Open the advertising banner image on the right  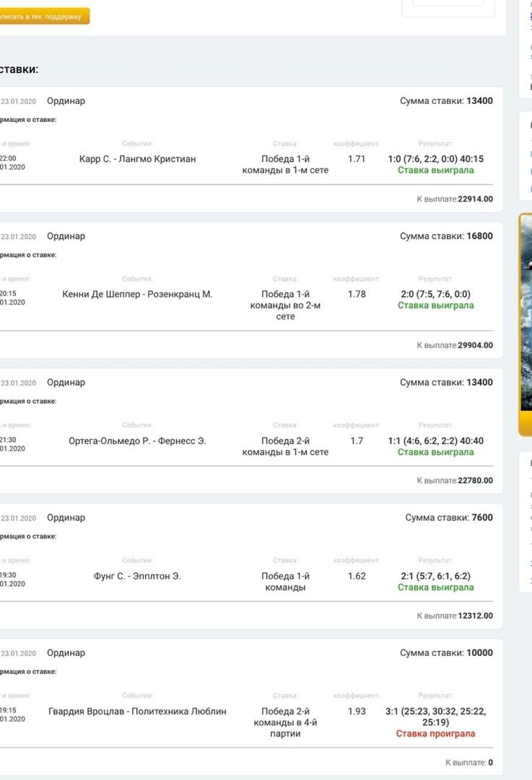pyautogui.click(x=526, y=325)
